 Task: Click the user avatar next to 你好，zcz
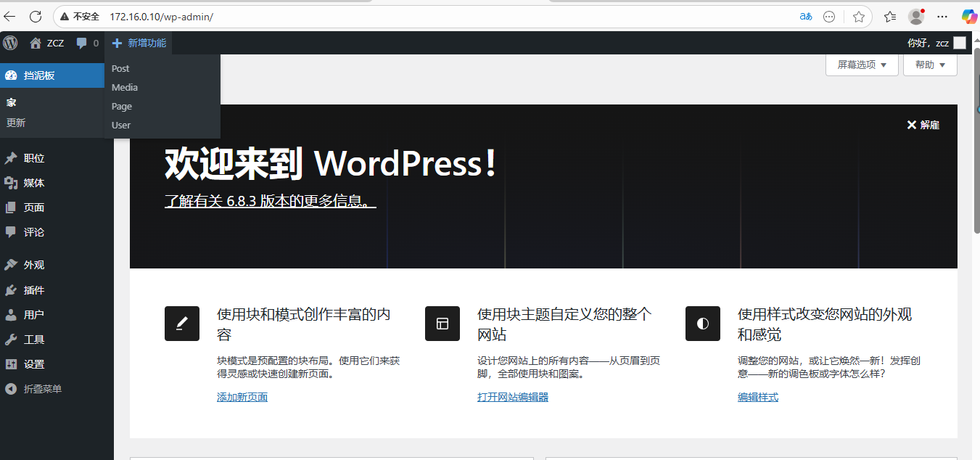960,43
